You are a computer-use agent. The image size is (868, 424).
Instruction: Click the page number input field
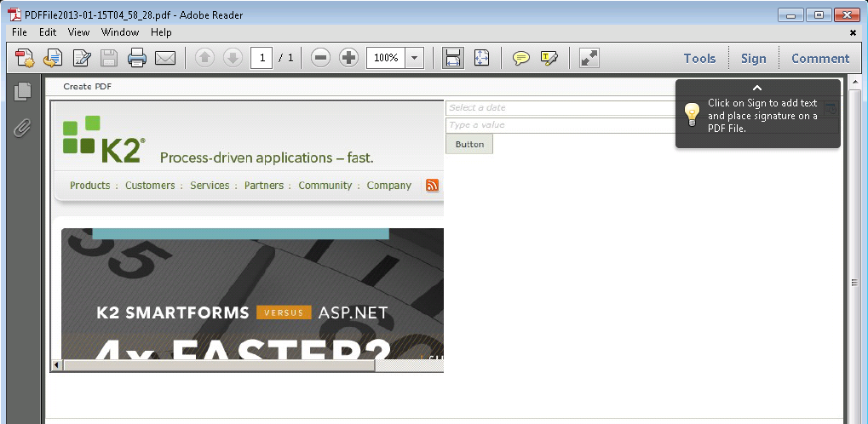coord(262,58)
